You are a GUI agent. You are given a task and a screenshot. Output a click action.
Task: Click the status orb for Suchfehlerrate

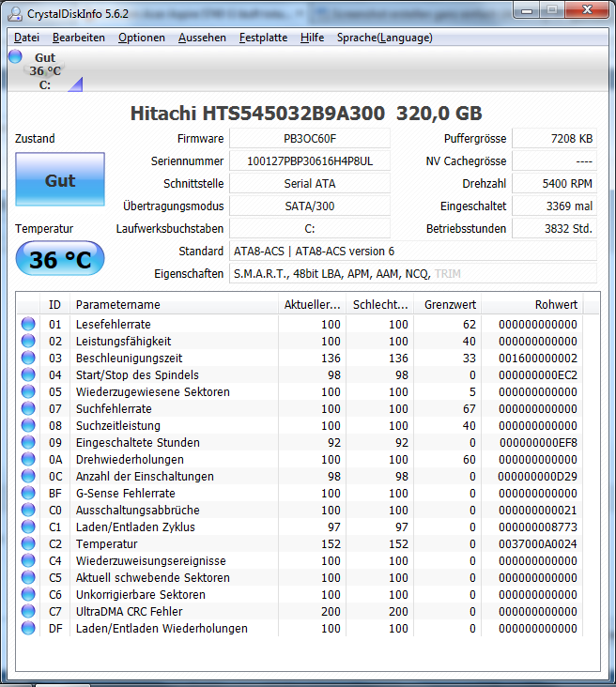(28, 409)
